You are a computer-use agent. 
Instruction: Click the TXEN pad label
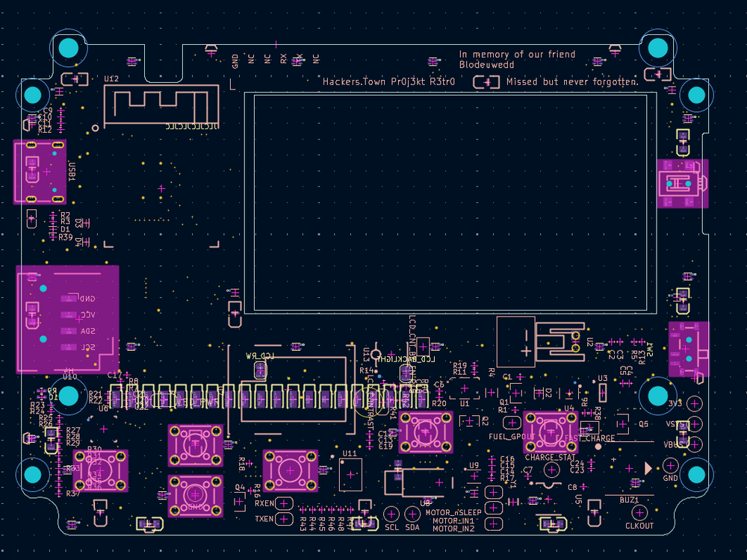(x=265, y=519)
